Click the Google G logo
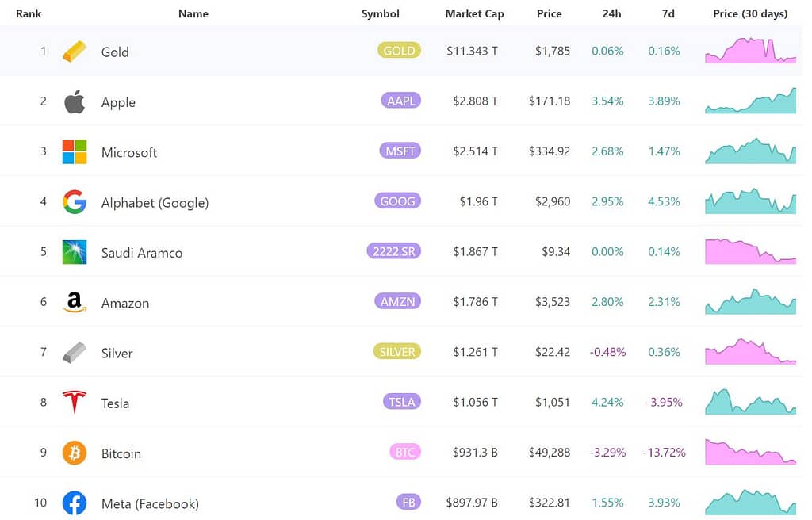 tap(75, 202)
